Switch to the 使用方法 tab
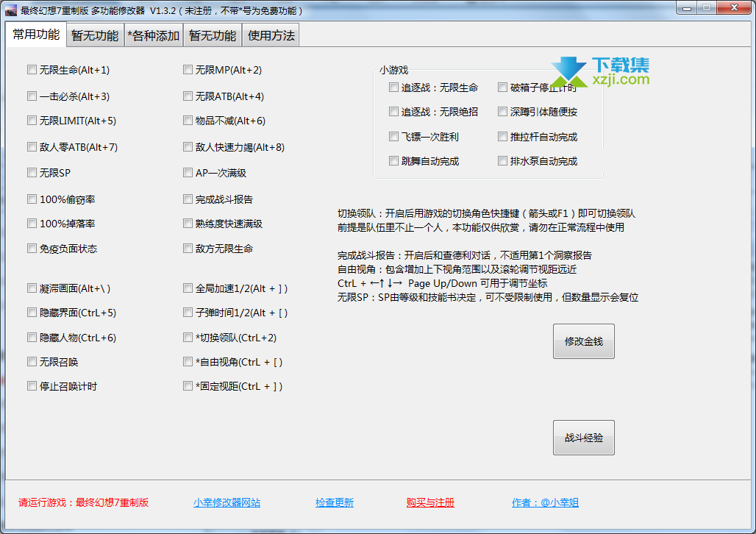Screen dimensions: 756x534 point(271,36)
